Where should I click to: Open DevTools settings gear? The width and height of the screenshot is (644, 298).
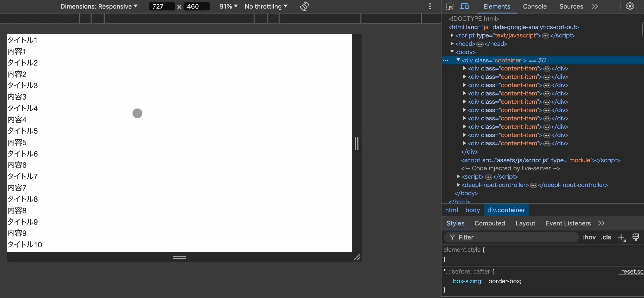click(x=630, y=6)
